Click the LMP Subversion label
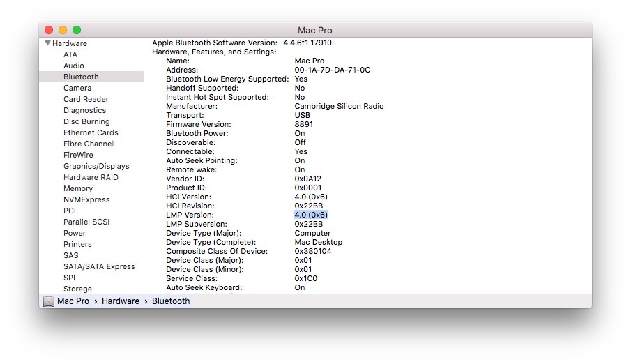 coord(197,224)
